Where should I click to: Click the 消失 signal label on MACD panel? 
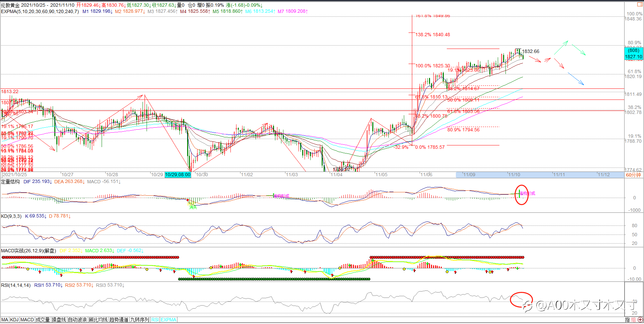coord(193,207)
